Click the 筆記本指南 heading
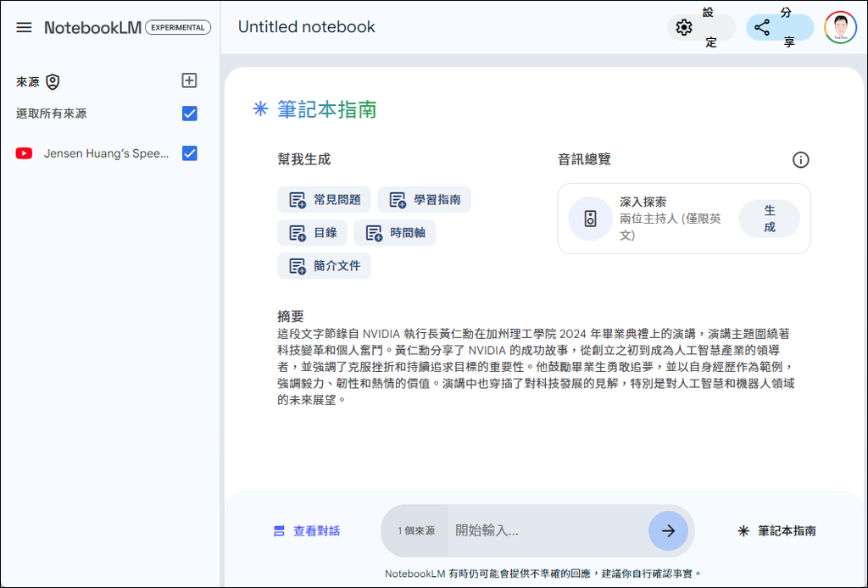Viewport: 868px width, 588px height. [x=326, y=109]
